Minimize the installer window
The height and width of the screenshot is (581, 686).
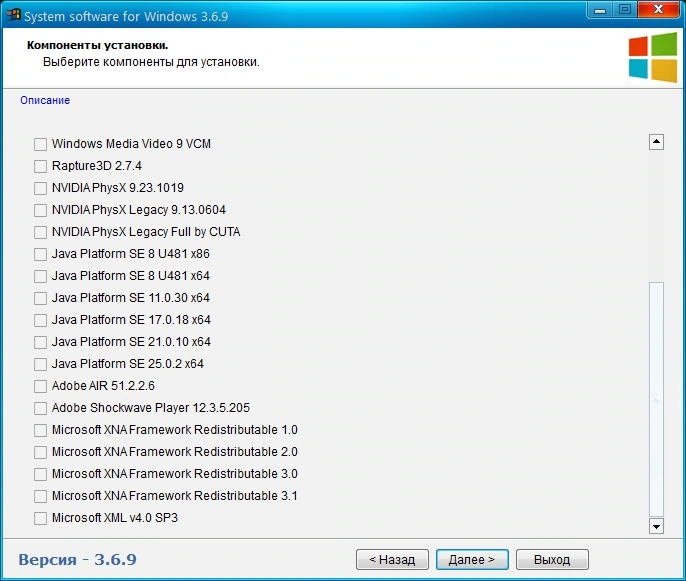(x=600, y=10)
